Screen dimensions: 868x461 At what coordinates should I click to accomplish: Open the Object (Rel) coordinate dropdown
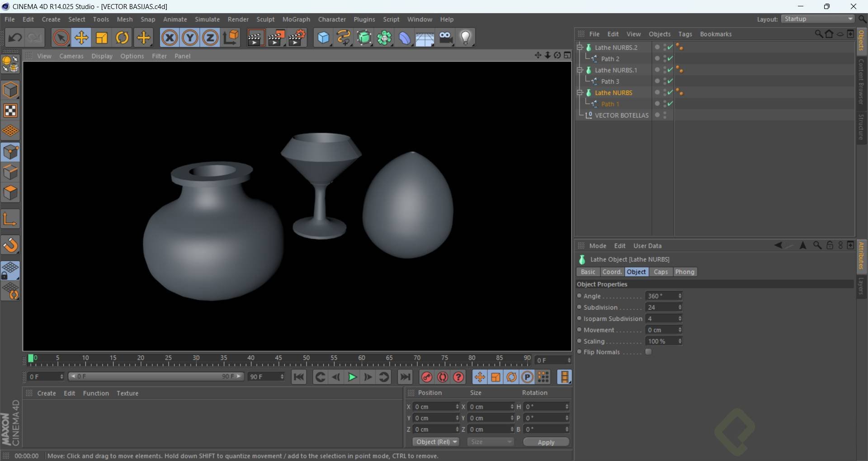[x=436, y=442]
